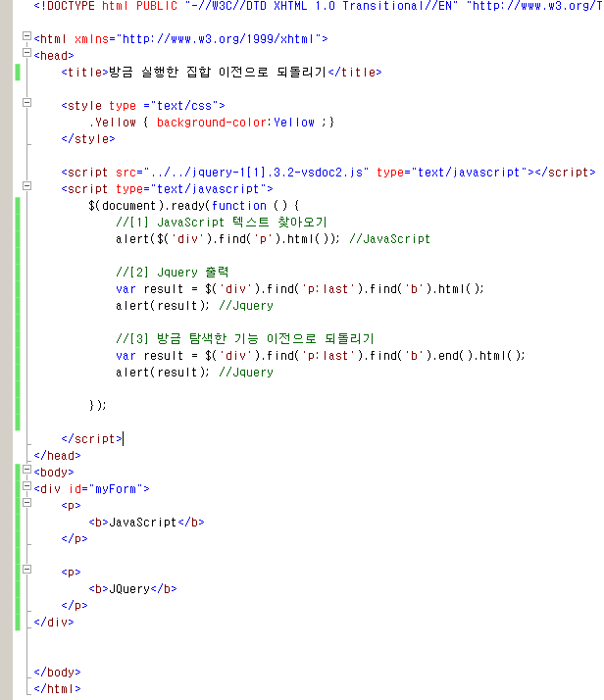Collapse the div myForm outline node
This screenshot has height=700, width=604.
click(x=26, y=486)
